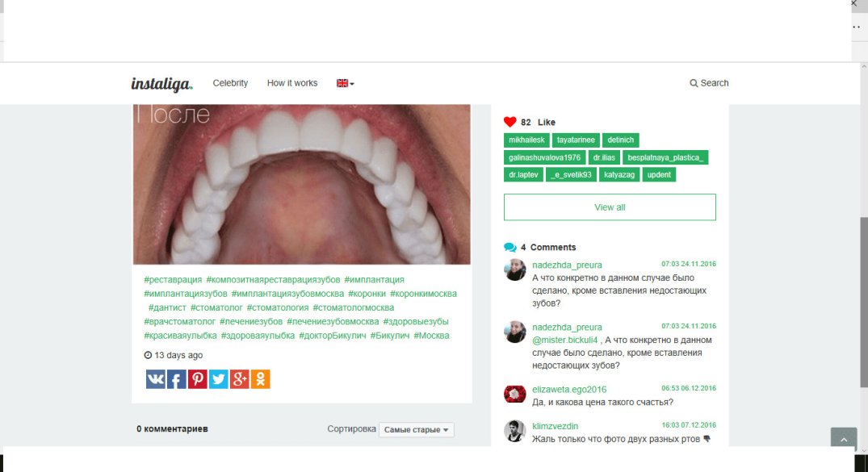Open hashtag #коронкимосква

click(423, 294)
